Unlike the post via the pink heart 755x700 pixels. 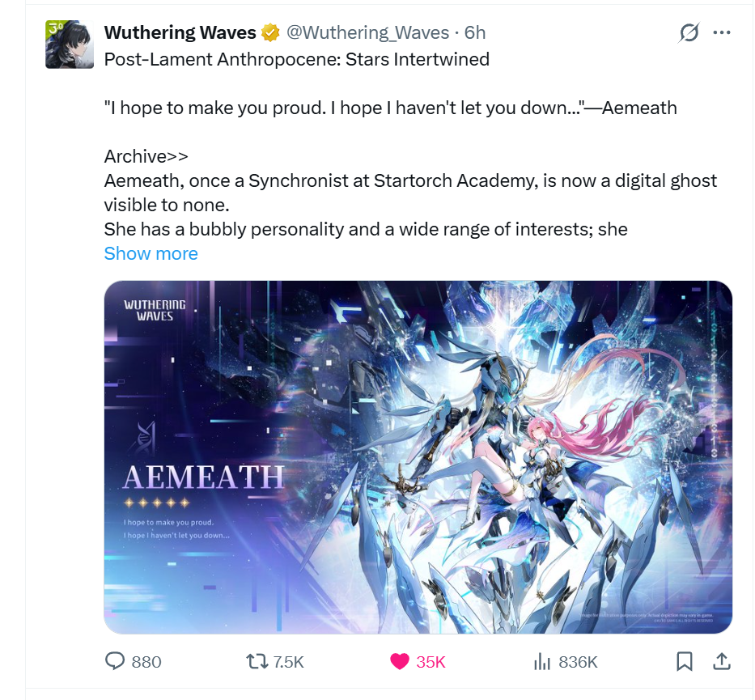coord(399,661)
